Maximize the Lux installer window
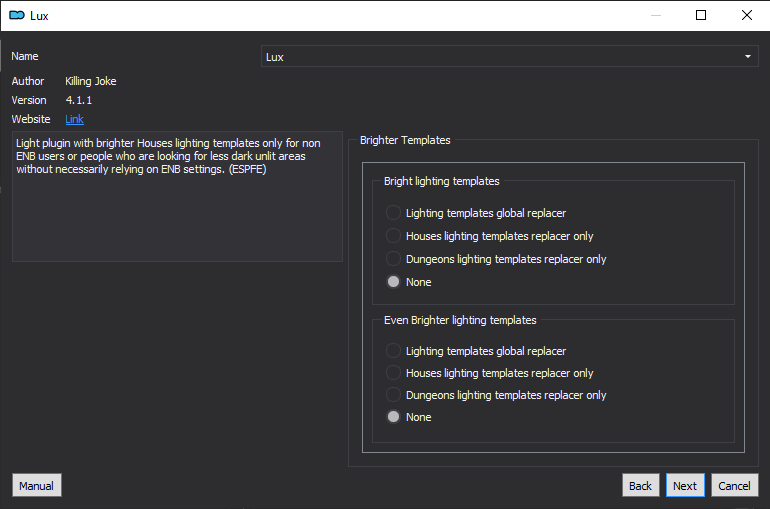The width and height of the screenshot is (770, 509). click(x=701, y=15)
